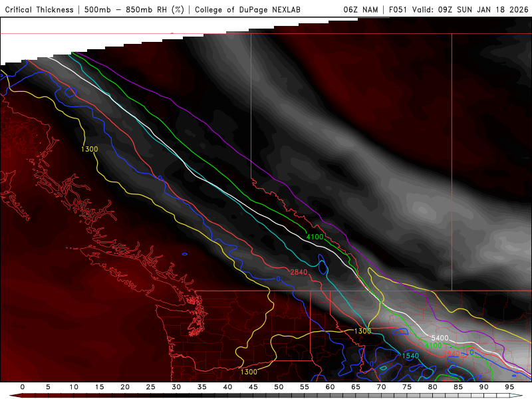Click the color scale's 60 label
This screenshot has height=399, width=532.
tap(330, 387)
